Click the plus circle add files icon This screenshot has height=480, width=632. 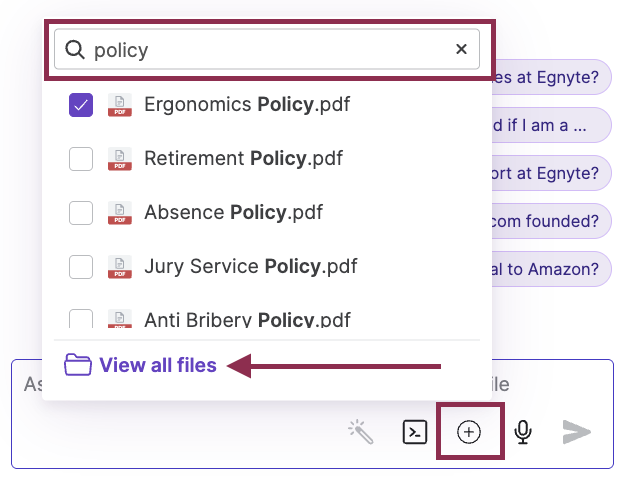tap(469, 432)
